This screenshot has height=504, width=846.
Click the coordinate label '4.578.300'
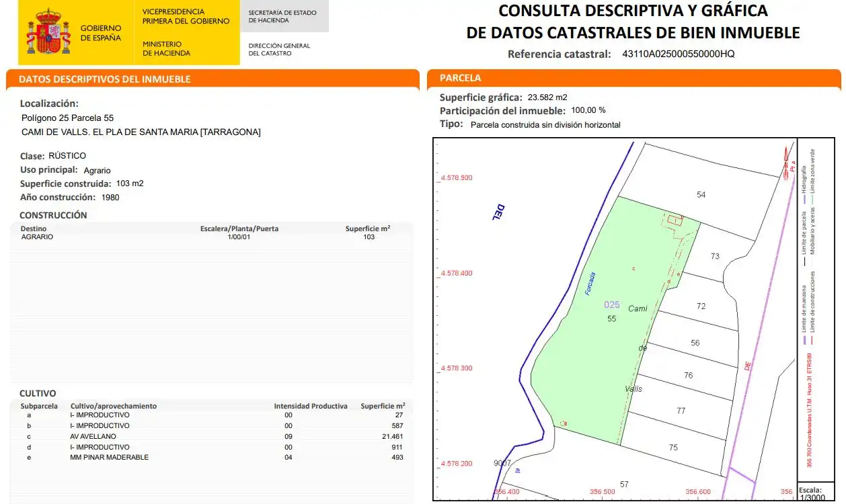click(457, 368)
